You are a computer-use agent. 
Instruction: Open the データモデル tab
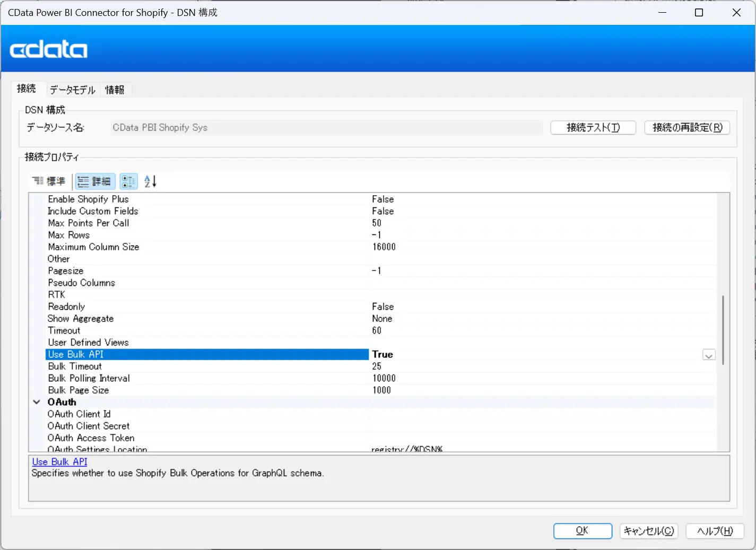[73, 90]
